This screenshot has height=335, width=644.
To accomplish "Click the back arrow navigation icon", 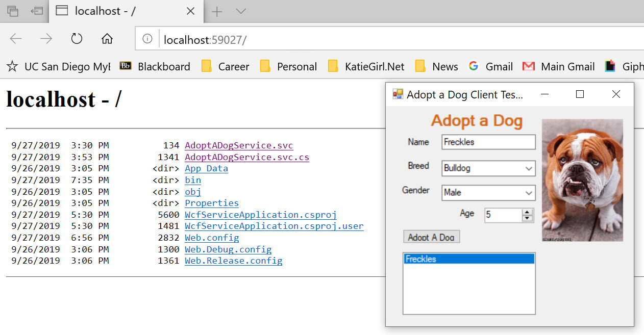I will 16,39.
